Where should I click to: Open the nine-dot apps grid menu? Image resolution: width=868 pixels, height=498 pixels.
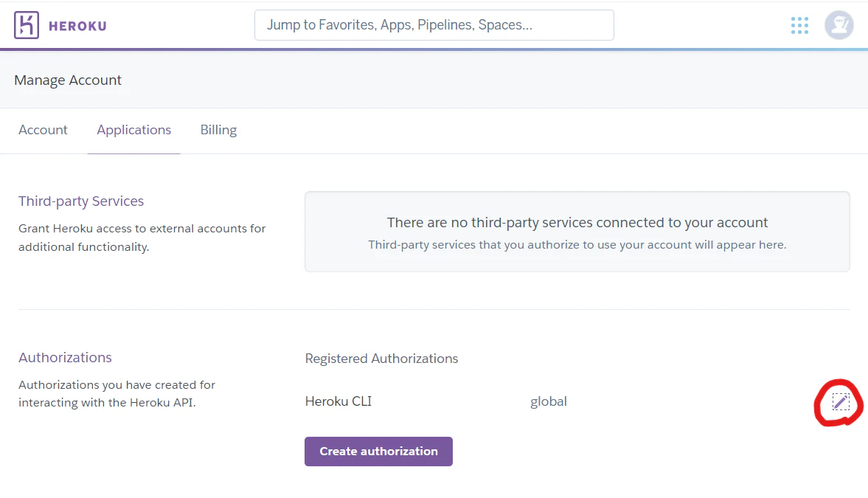pyautogui.click(x=799, y=26)
